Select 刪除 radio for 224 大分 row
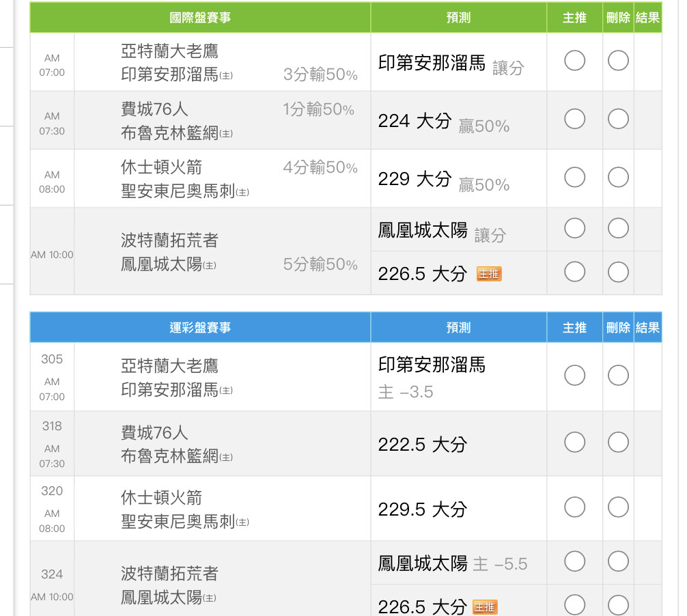 (618, 119)
